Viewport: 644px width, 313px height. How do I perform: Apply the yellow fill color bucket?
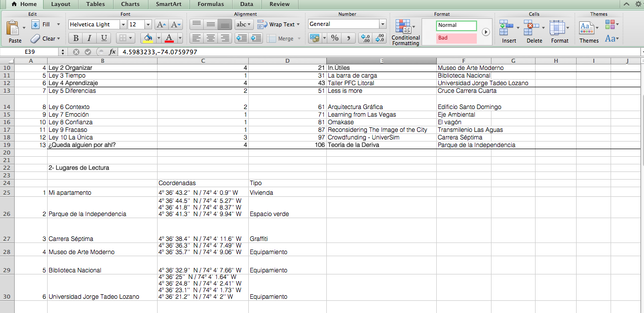pyautogui.click(x=147, y=38)
